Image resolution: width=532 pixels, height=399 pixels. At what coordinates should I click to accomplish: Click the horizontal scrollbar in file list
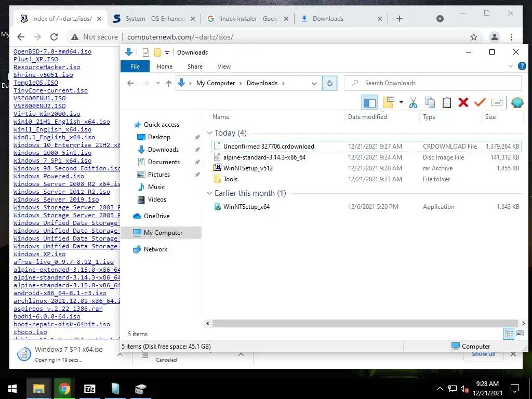365,323
